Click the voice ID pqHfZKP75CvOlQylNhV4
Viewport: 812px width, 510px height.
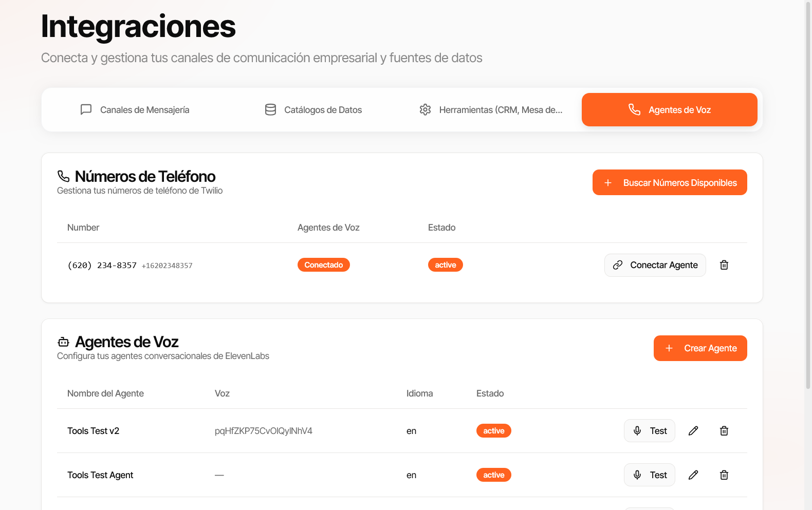coord(264,431)
